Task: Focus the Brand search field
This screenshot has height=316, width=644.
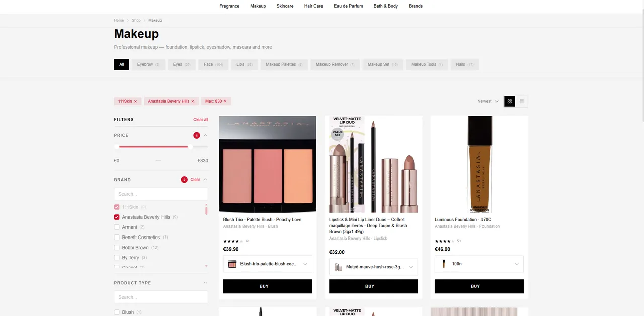Action: 161,194
